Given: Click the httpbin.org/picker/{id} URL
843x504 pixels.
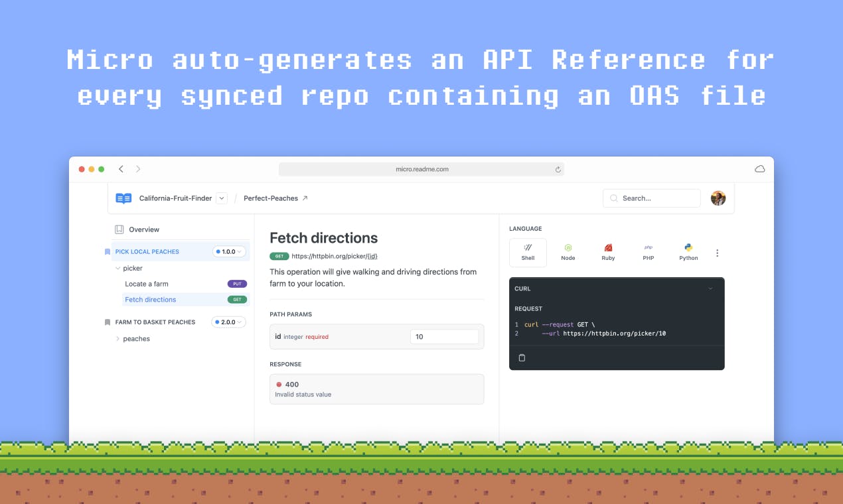Looking at the screenshot, I should [x=335, y=256].
